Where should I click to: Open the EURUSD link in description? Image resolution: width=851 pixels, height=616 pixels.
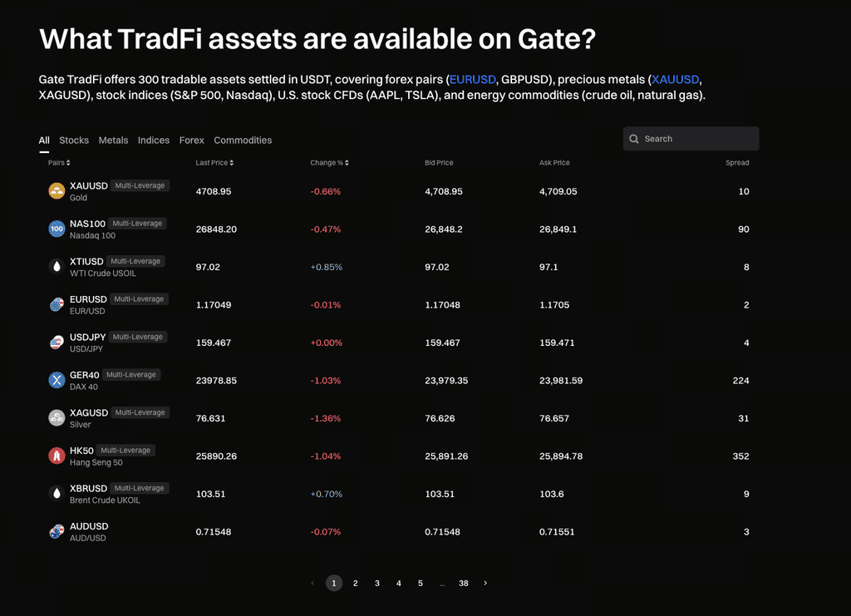[x=472, y=80]
